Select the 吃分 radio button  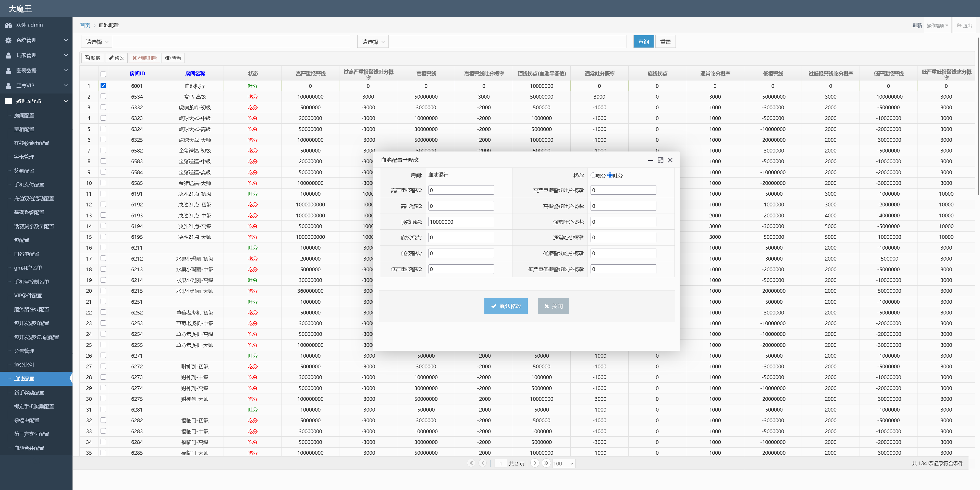pos(593,175)
